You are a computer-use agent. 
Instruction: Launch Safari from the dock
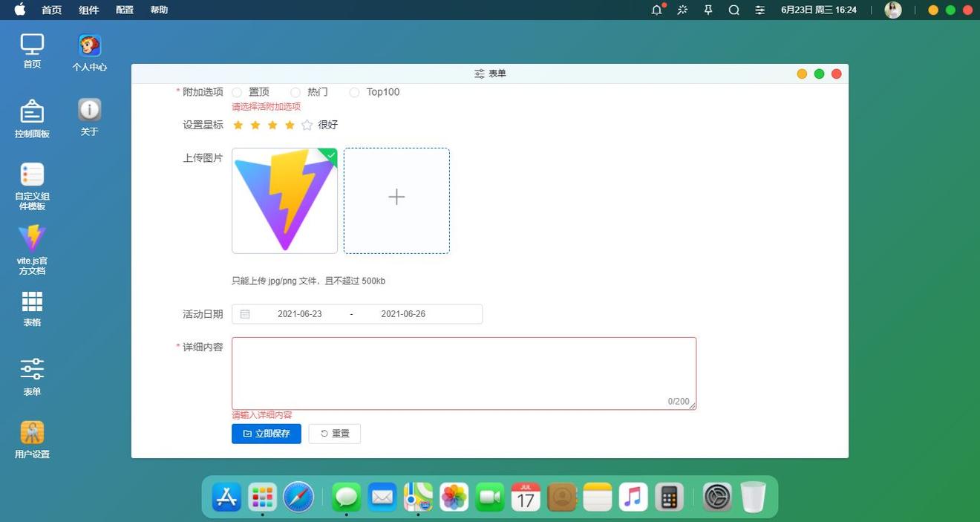click(298, 497)
